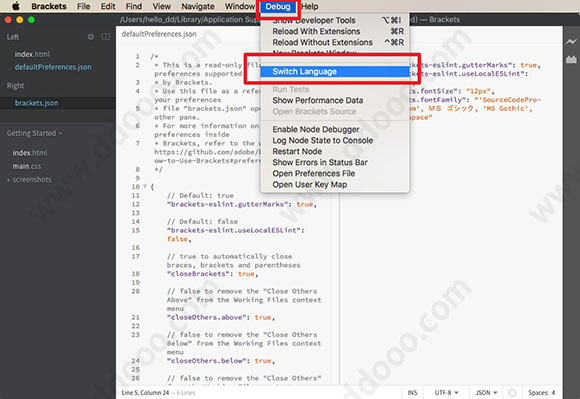Click the linting status circle icon
Screen dimensions: 580x399
512,392
